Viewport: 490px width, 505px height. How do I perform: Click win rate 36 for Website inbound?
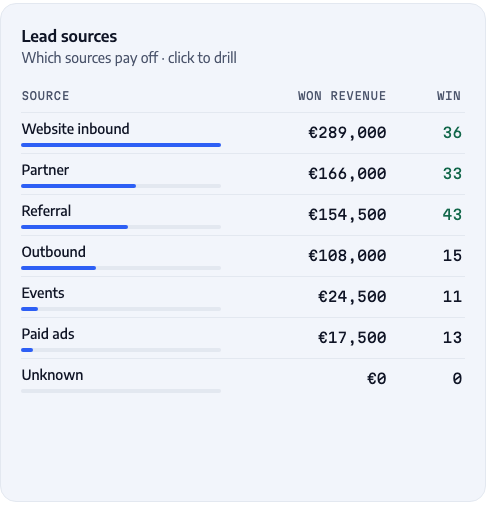click(x=452, y=133)
